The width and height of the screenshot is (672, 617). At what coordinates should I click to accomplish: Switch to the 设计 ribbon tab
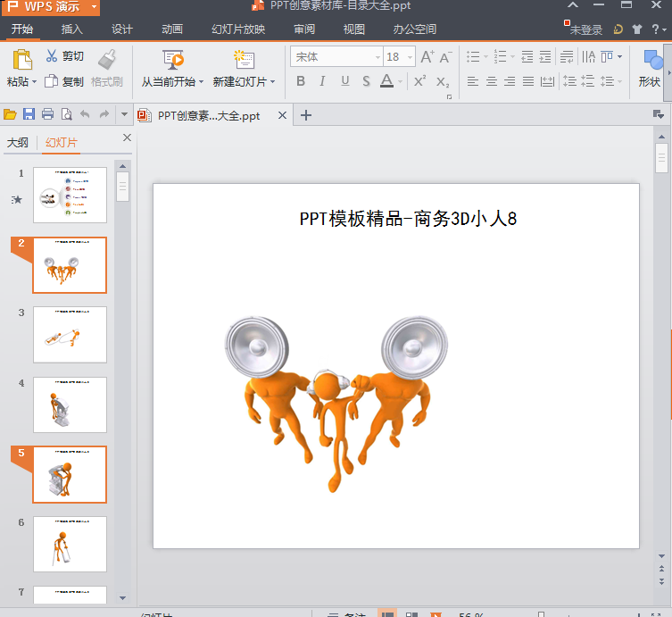tap(122, 29)
